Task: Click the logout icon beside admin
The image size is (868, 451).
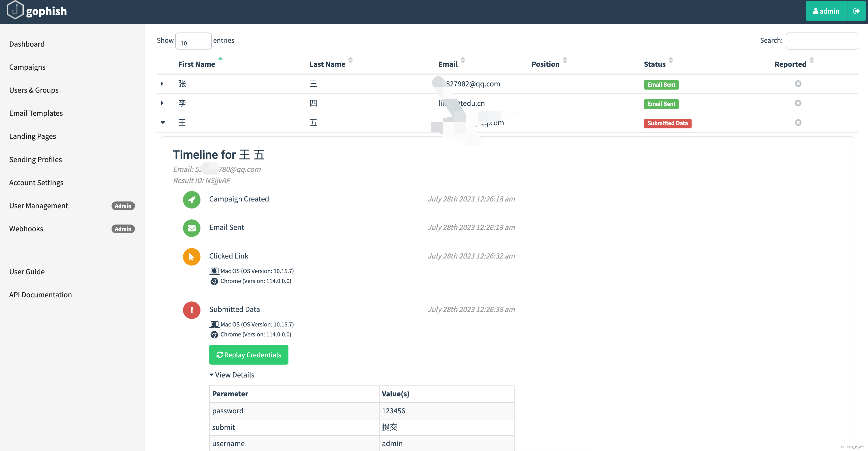Action: pos(856,11)
